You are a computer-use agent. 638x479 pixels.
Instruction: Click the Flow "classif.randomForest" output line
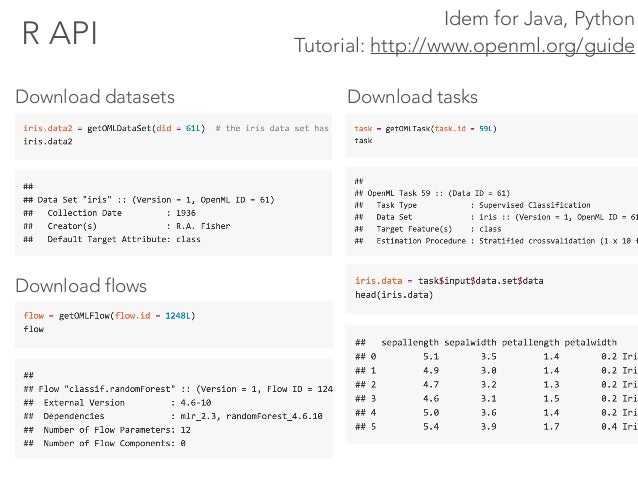coord(178,389)
